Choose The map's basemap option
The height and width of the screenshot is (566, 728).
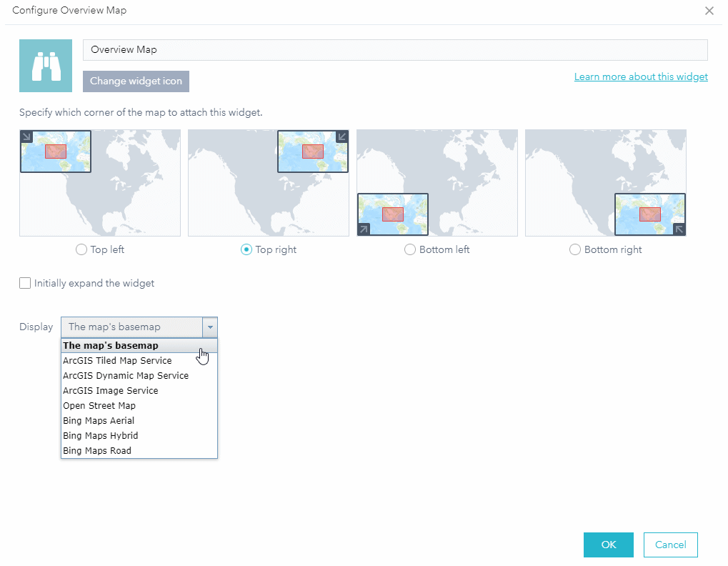click(x=139, y=345)
